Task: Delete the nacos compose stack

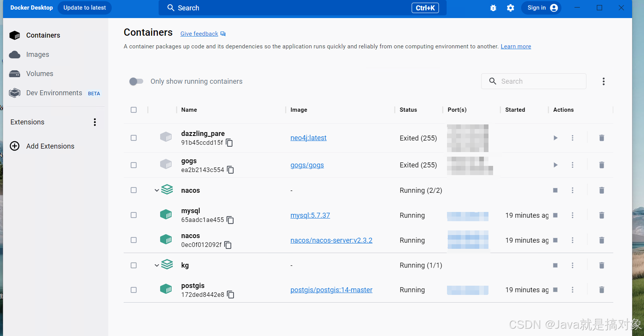Action: tap(602, 190)
